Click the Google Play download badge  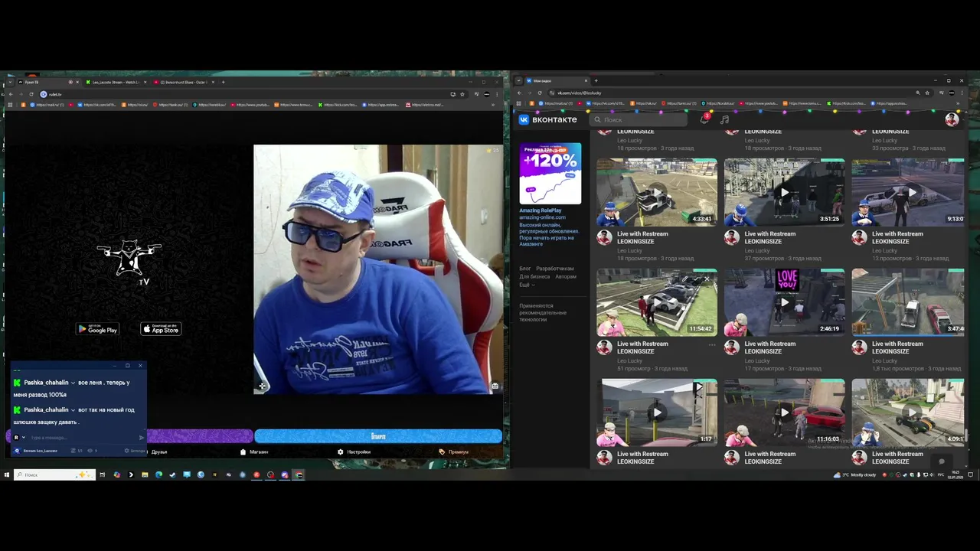98,329
